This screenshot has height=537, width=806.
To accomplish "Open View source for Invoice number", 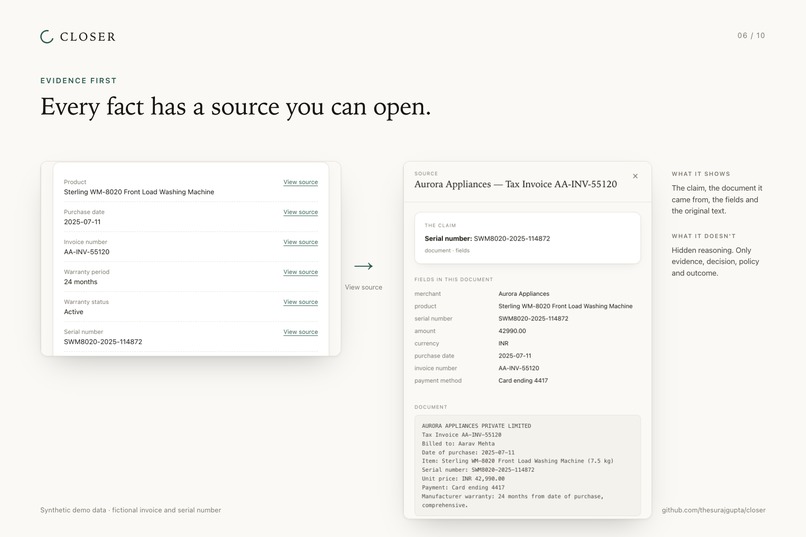I will (x=301, y=242).
